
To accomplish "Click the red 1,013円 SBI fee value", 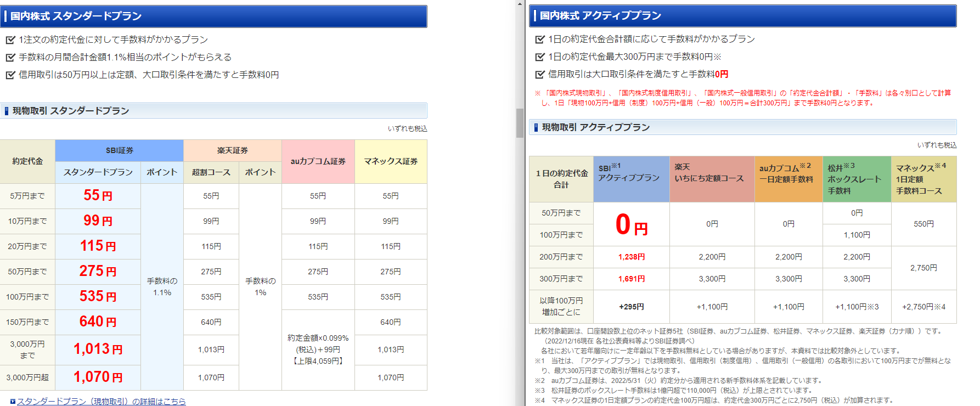I will pyautogui.click(x=98, y=349).
